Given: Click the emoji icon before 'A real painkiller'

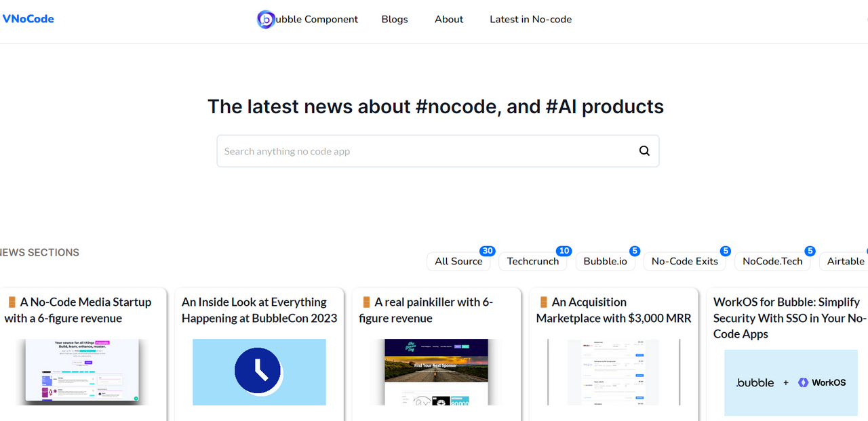Looking at the screenshot, I should (366, 302).
